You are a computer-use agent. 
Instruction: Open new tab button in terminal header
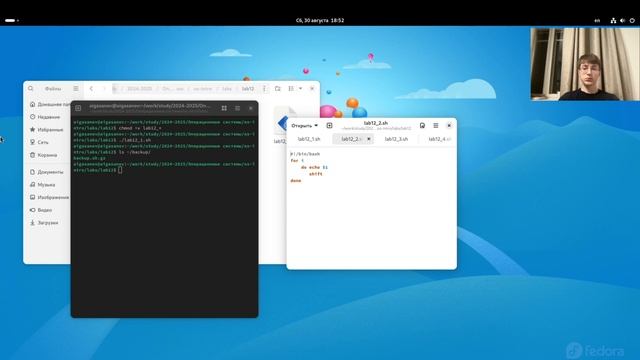click(x=78, y=108)
